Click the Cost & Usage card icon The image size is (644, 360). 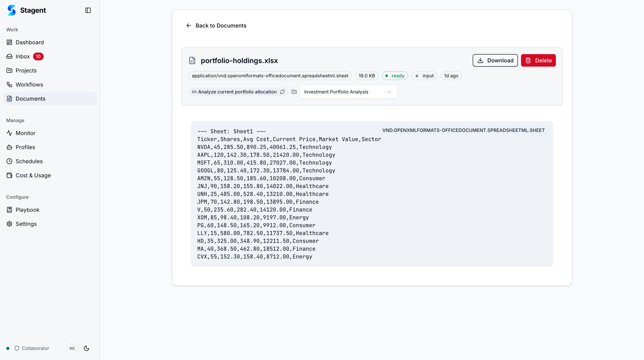(9, 175)
